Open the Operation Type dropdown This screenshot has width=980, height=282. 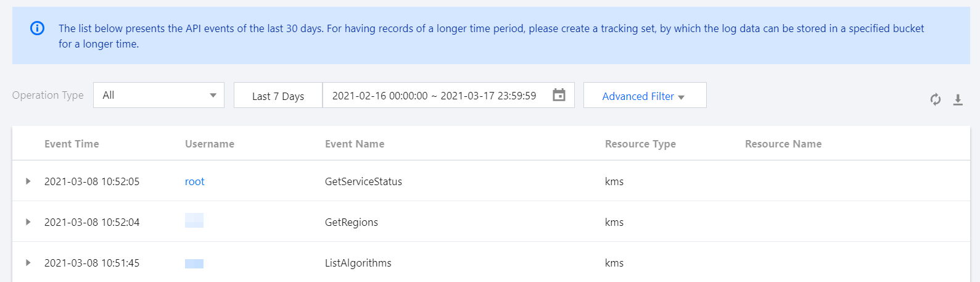[x=159, y=95]
